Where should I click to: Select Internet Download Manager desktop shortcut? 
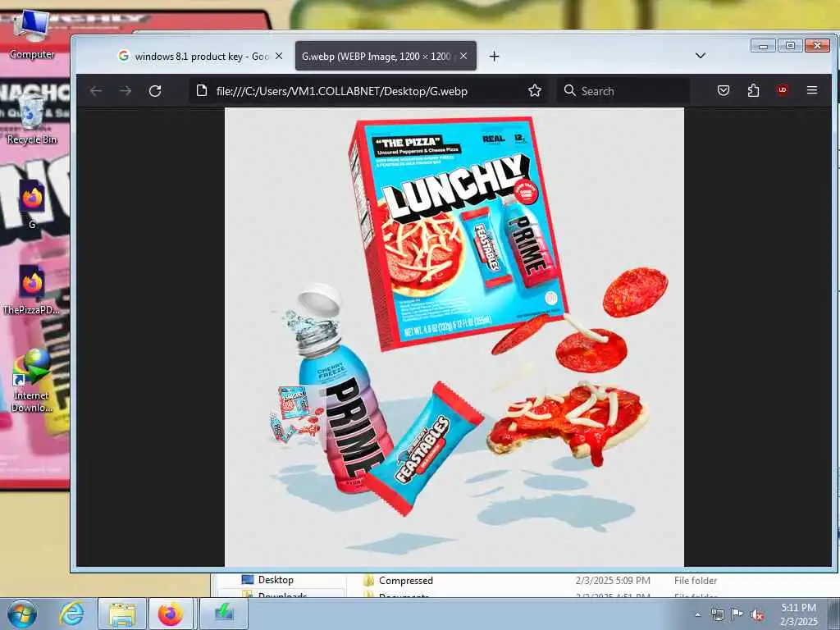click(32, 381)
